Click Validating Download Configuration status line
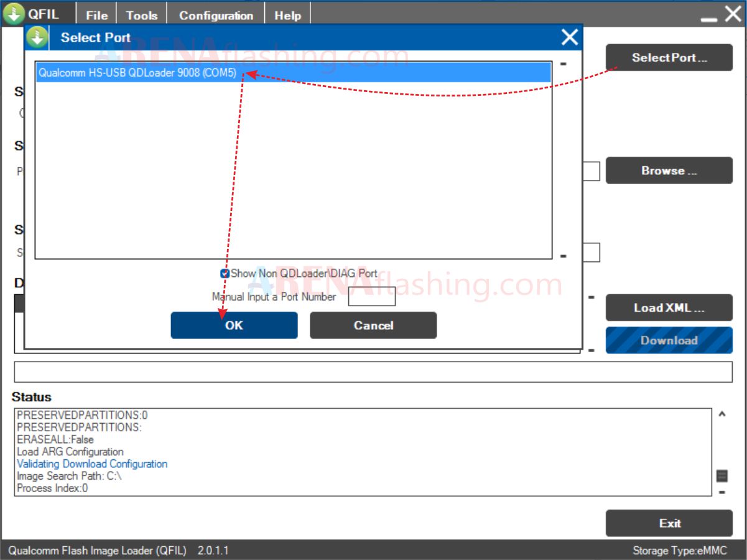 pyautogui.click(x=92, y=464)
